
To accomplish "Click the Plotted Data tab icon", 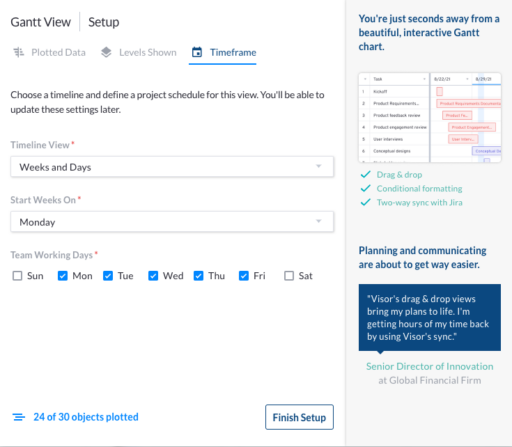I will pyautogui.click(x=19, y=52).
